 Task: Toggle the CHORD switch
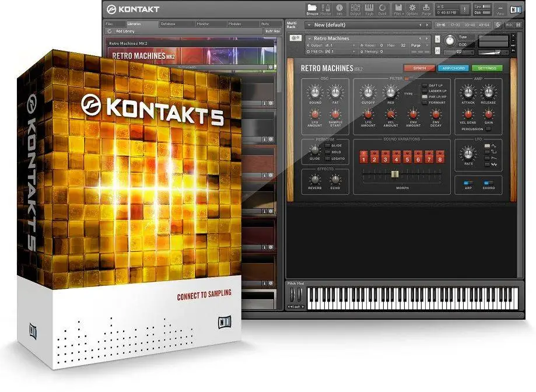pos(489,183)
